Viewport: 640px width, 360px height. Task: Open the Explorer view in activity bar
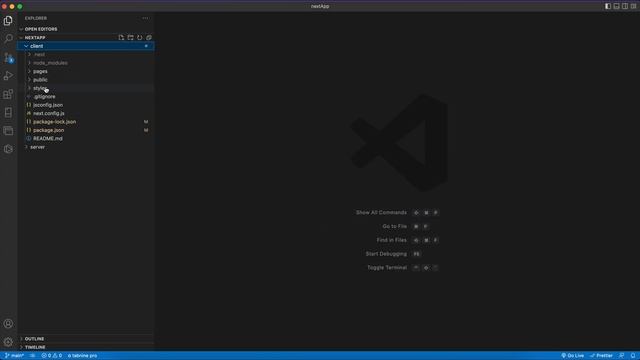[8, 20]
